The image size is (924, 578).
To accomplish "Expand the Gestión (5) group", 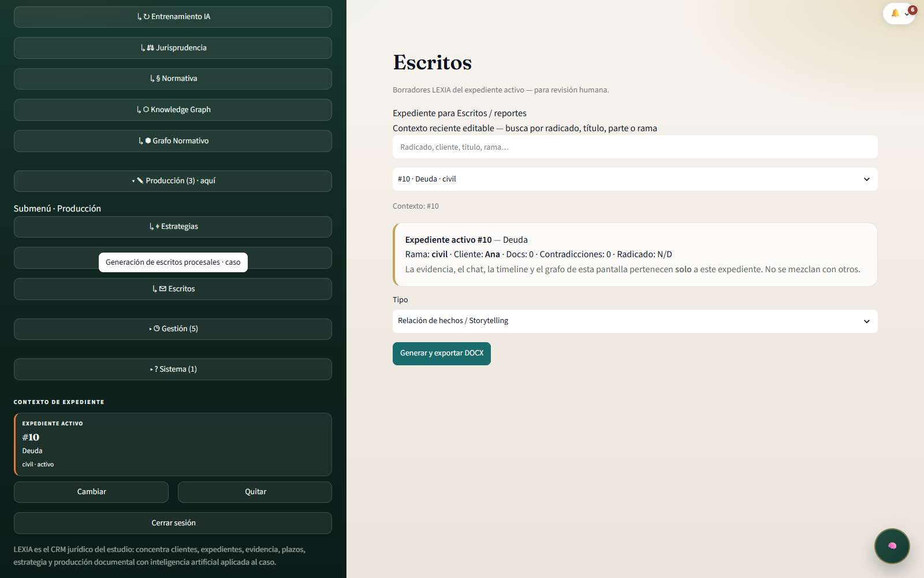I will 173,329.
